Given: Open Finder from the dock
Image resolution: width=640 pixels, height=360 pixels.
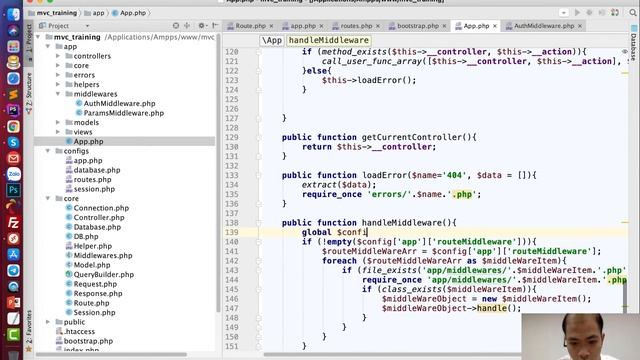Looking at the screenshot, I should 13,15.
